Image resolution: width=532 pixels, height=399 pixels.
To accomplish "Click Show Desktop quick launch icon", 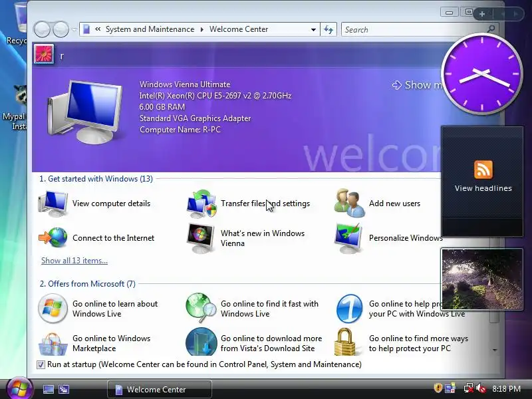I will 49,390.
